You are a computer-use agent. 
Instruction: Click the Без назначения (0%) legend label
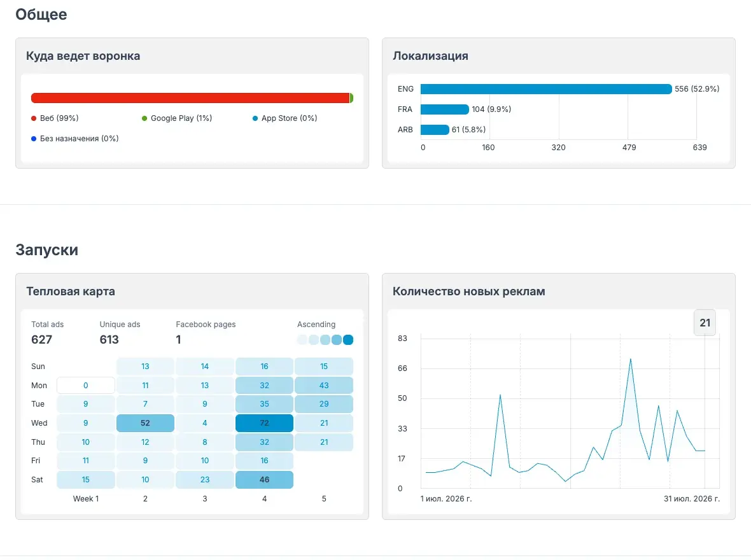(x=80, y=139)
